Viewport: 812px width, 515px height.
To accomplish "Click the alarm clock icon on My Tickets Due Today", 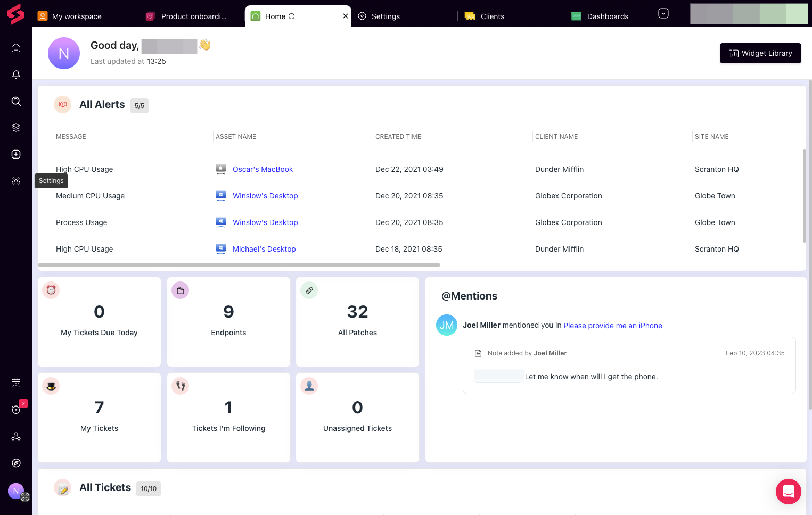I will [x=51, y=290].
